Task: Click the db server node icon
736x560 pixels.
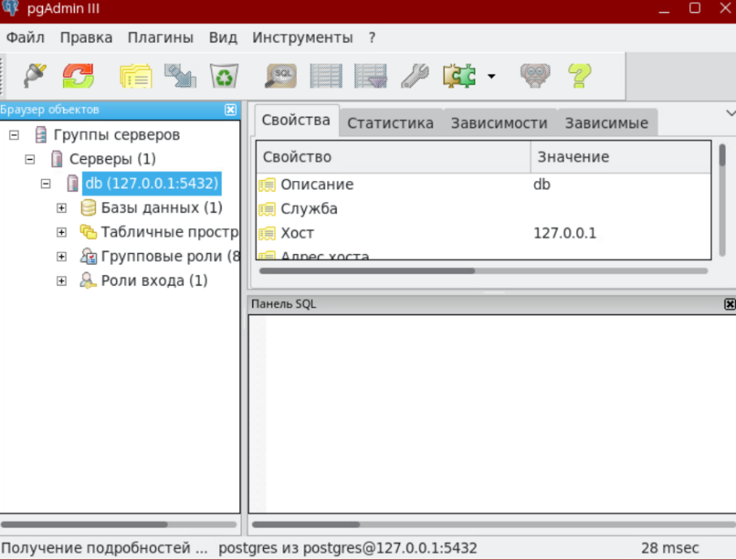Action: pyautogui.click(x=72, y=183)
